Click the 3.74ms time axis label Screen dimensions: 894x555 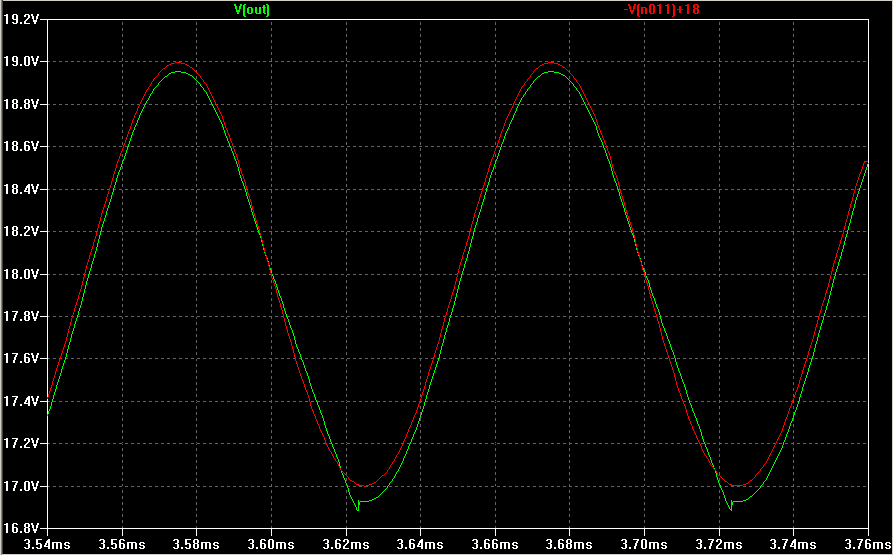794,544
